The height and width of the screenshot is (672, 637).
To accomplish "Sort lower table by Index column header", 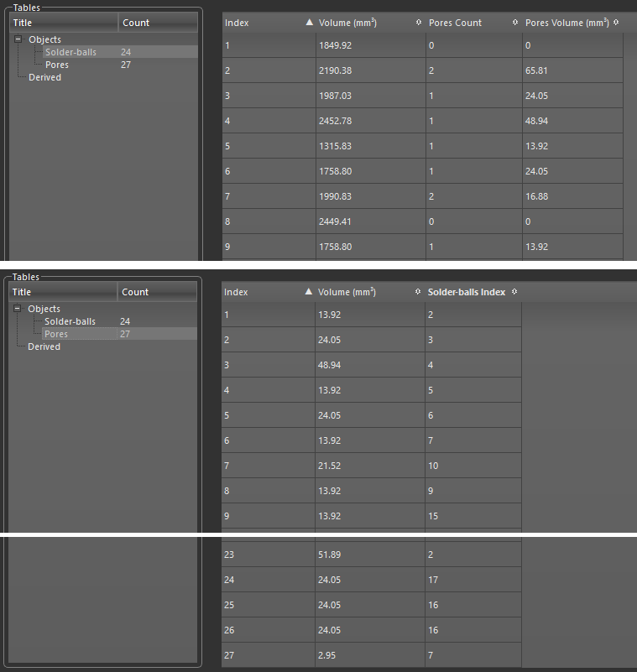I will tap(268, 292).
